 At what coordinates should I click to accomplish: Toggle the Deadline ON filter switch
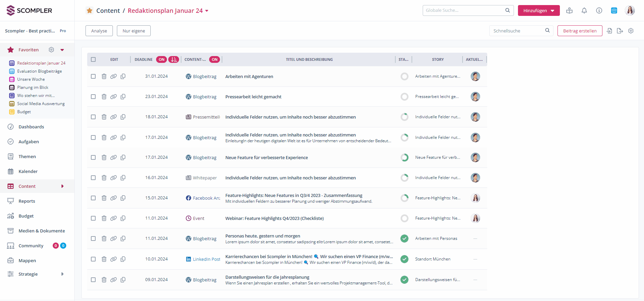[162, 59]
